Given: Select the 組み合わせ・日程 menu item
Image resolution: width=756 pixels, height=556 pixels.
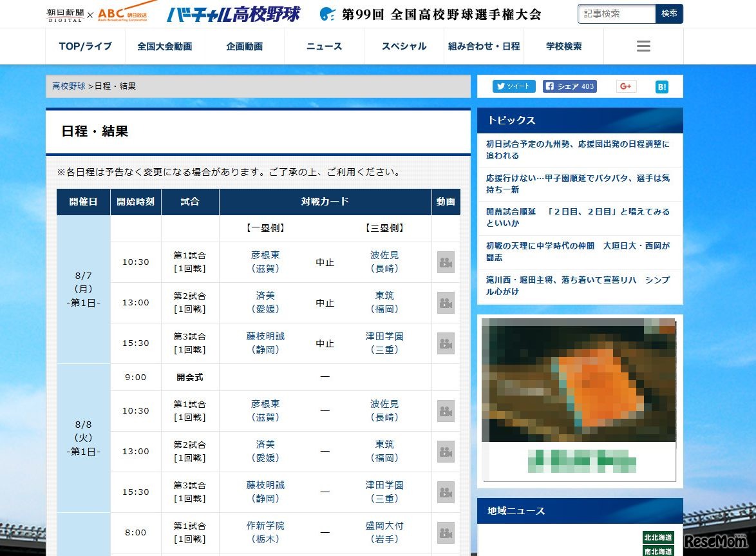Looking at the screenshot, I should 484,46.
